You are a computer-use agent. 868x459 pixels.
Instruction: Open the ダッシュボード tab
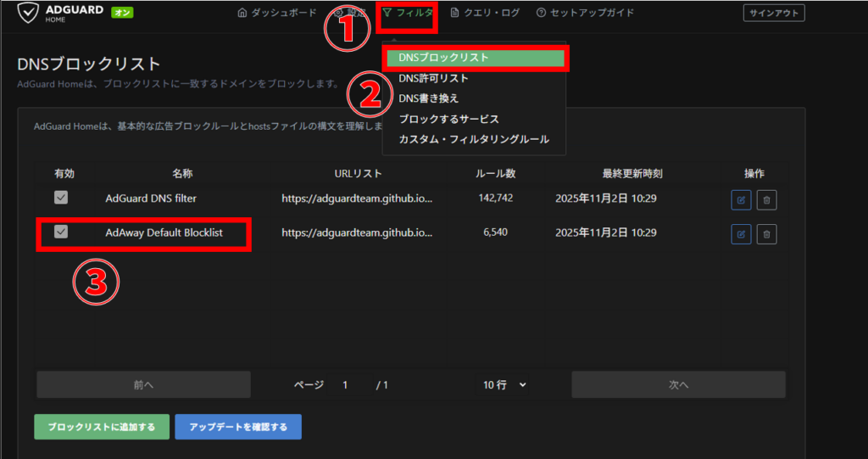tap(277, 13)
